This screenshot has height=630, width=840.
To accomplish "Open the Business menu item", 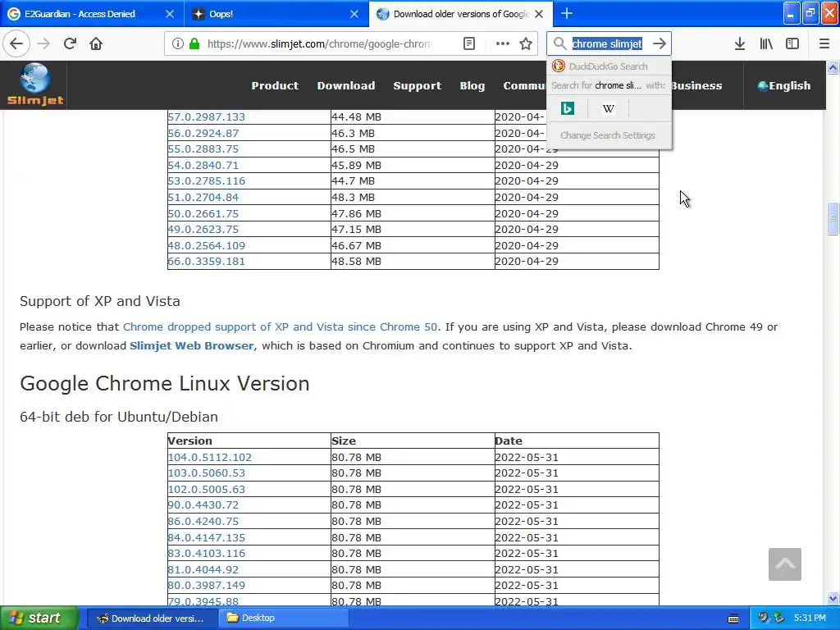I will [696, 85].
